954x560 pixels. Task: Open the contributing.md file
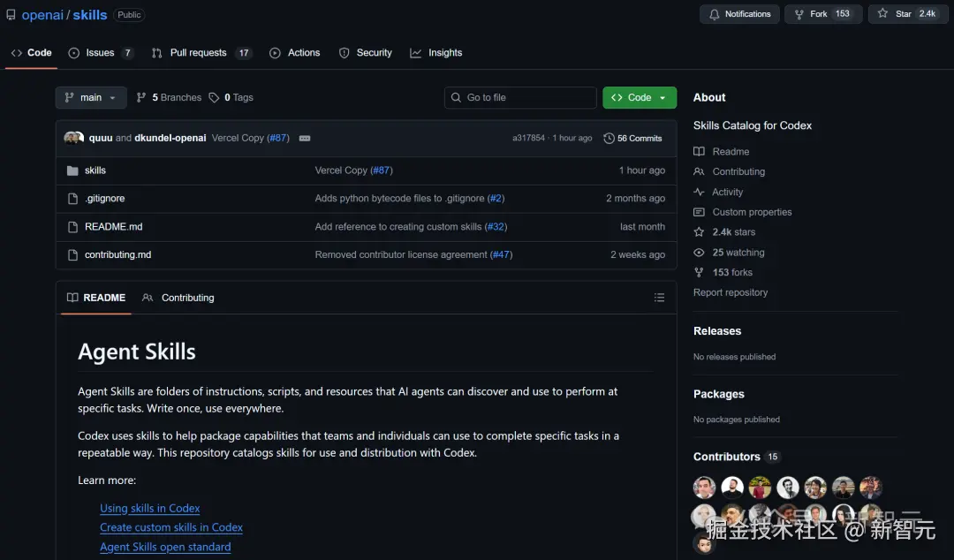pos(118,254)
